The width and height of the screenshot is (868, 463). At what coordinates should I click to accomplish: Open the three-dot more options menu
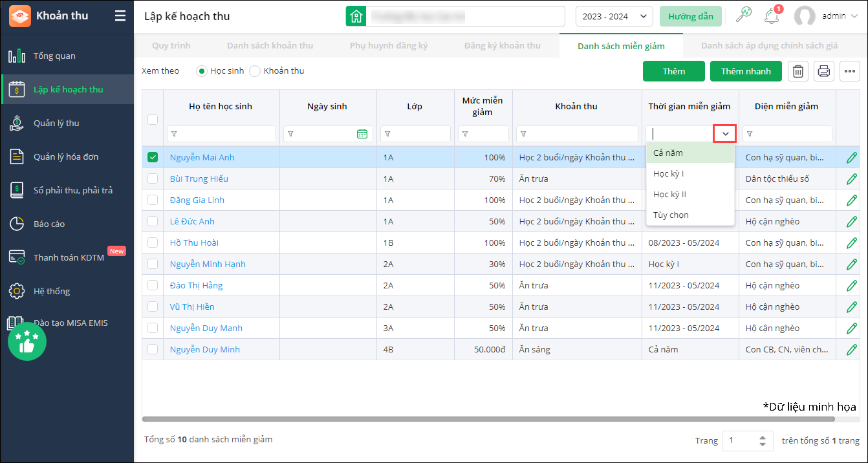click(849, 71)
